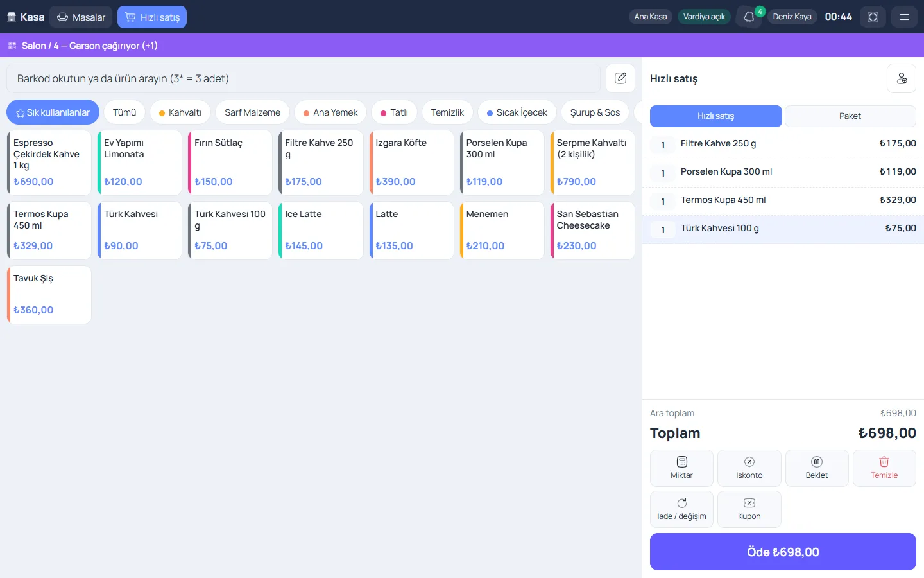Open the Deniz Kaya user badge

coord(792,17)
